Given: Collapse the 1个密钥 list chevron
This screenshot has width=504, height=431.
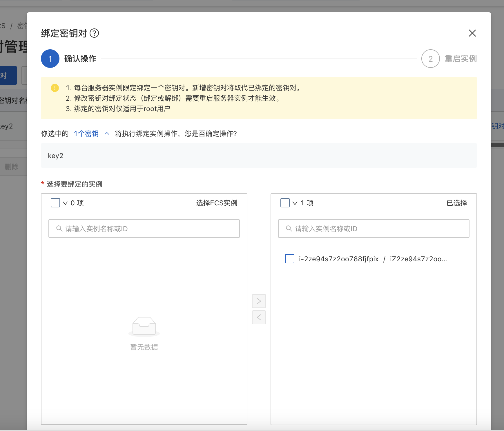Looking at the screenshot, I should tap(107, 133).
